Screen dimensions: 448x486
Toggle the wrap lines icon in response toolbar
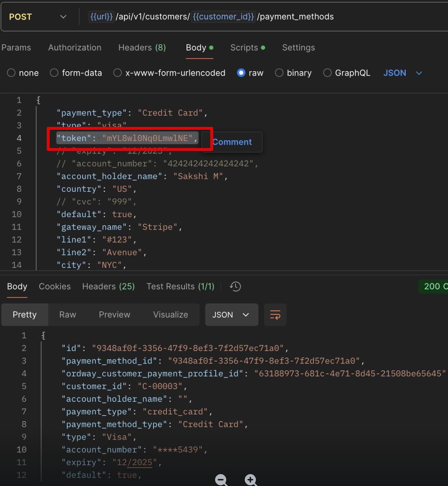pyautogui.click(x=275, y=315)
